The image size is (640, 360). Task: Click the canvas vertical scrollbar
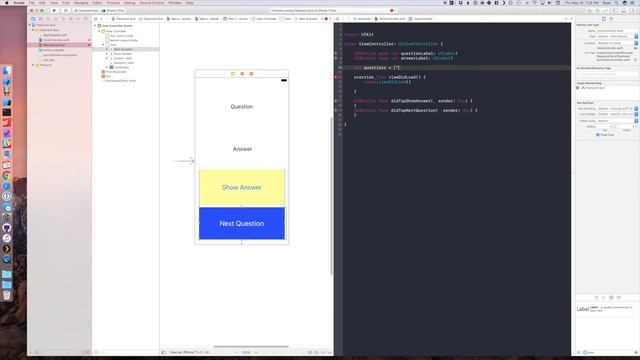(x=331, y=196)
